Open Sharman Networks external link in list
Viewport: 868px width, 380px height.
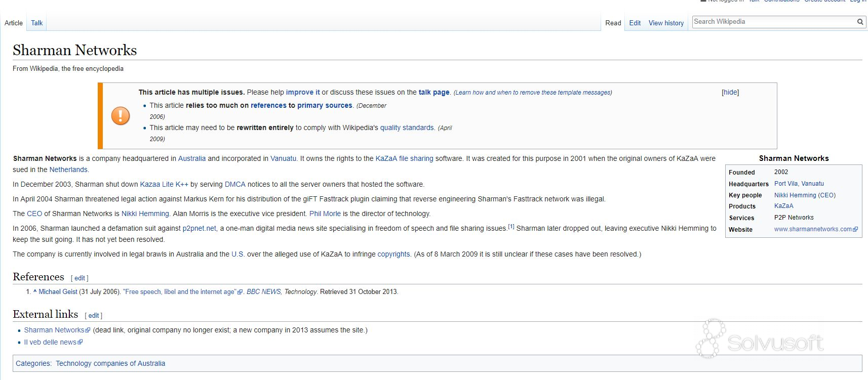click(54, 330)
